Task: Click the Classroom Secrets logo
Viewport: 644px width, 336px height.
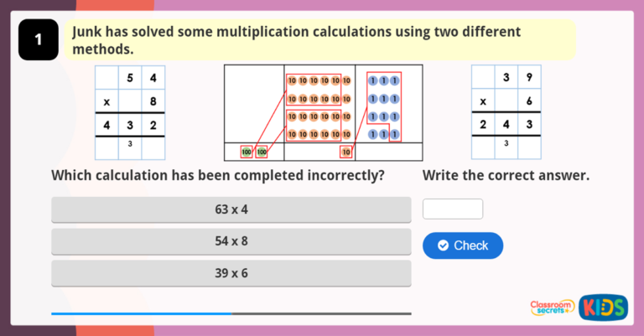Action: tap(552, 308)
